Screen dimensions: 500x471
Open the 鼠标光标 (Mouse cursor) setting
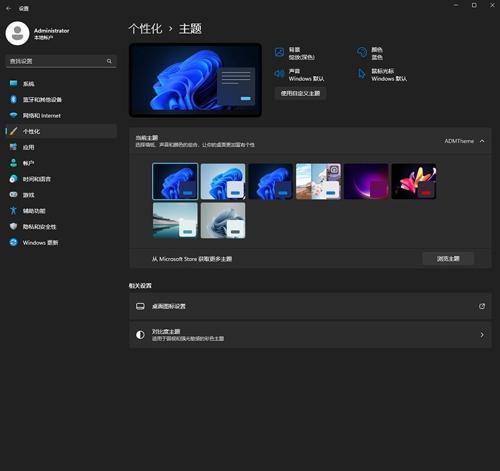[382, 75]
